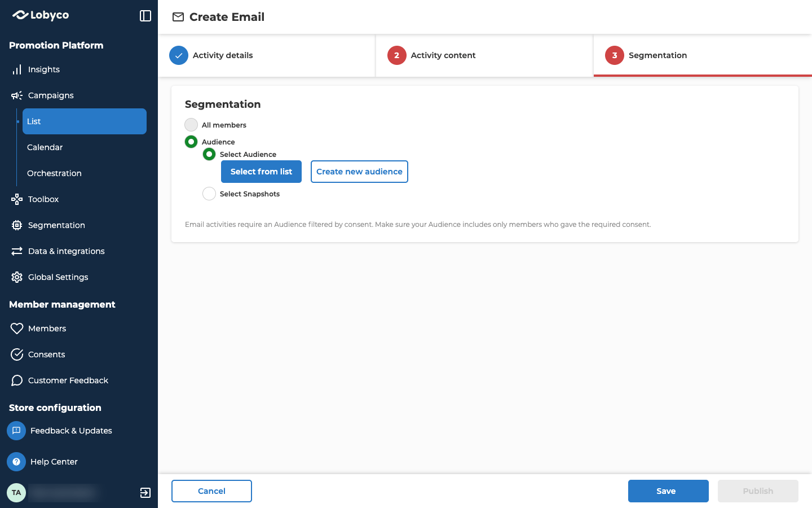812x508 pixels.
Task: Open Feedback & Updates icon
Action: (16, 431)
